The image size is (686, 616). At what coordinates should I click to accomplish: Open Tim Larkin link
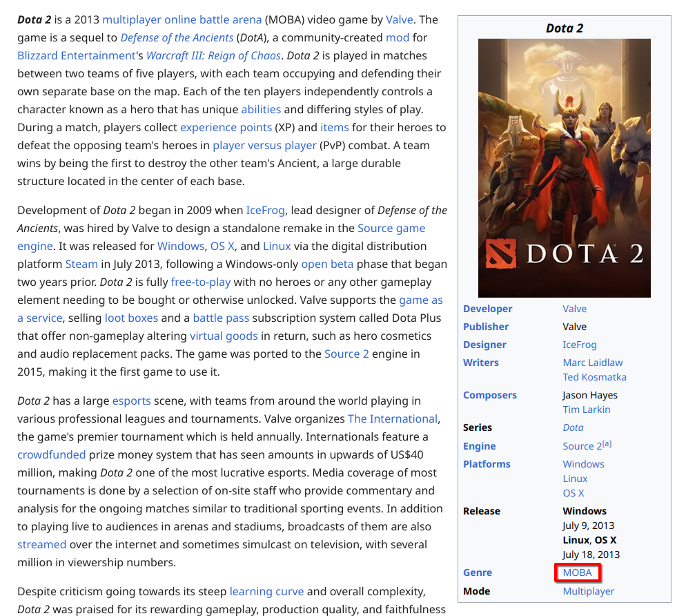point(586,410)
